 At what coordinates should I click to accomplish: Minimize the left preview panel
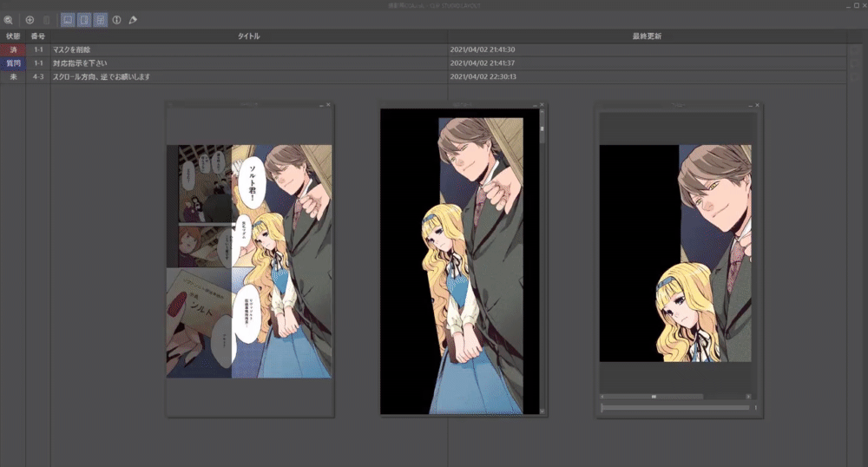pos(321,104)
